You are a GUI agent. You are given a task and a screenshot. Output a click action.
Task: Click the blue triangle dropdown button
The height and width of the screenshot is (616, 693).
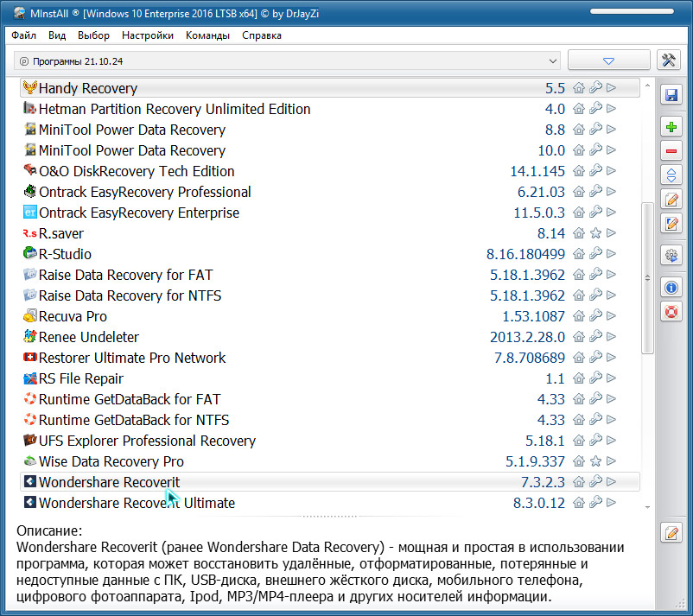click(x=608, y=60)
